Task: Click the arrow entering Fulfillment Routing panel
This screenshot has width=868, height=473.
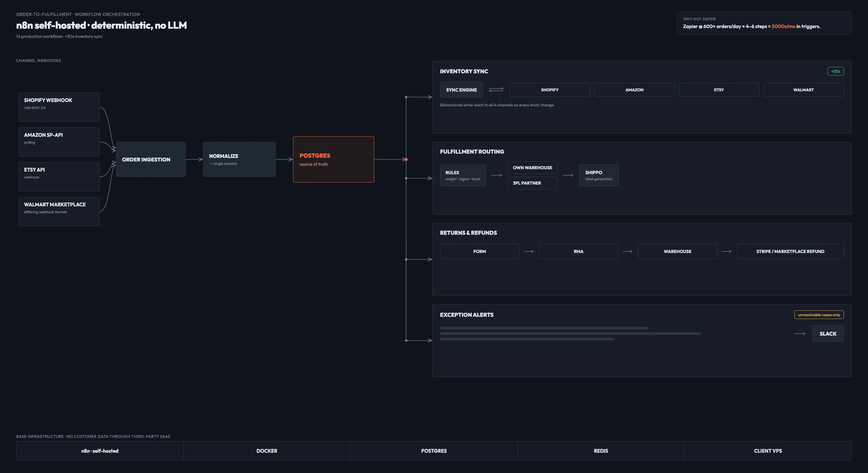Action: tap(419, 178)
